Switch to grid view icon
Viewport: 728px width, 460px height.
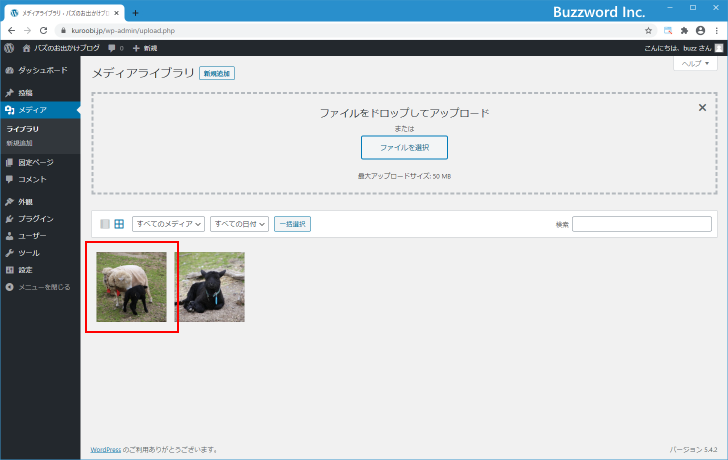(x=119, y=224)
